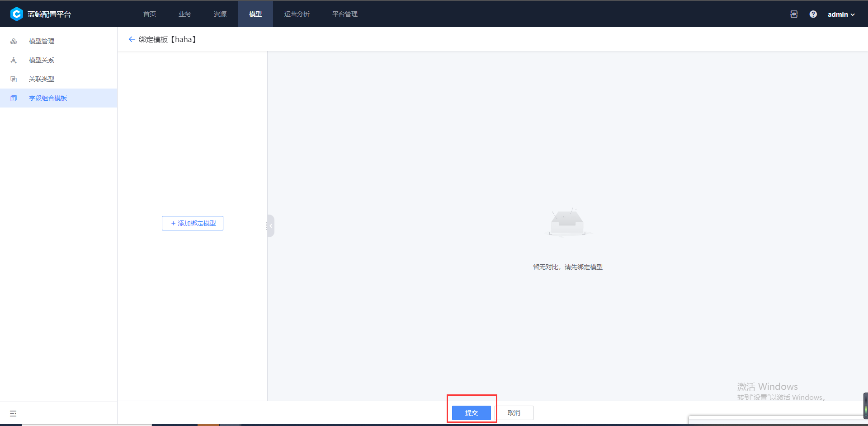The image size is (868, 426).
Task: Switch to the 首页 tab
Action: tap(149, 14)
